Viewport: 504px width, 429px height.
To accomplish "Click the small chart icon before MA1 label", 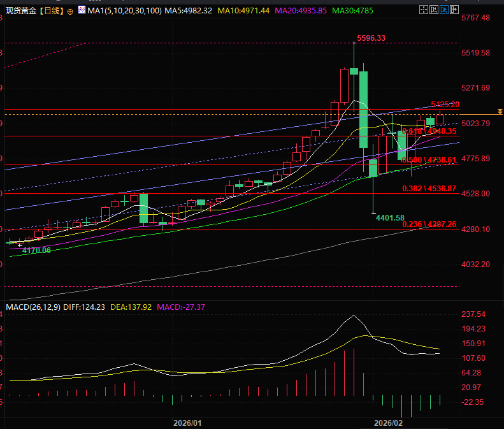I will coord(81,10).
